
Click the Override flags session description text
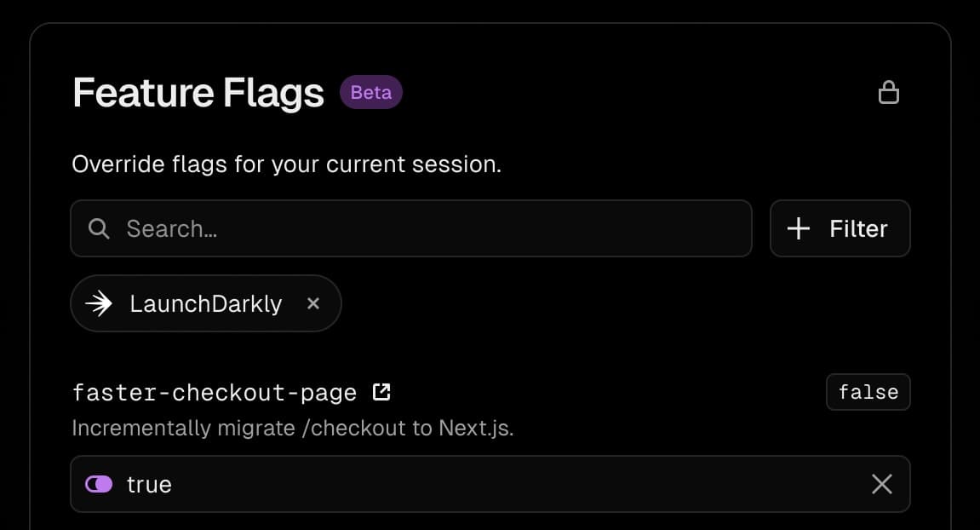[286, 164]
